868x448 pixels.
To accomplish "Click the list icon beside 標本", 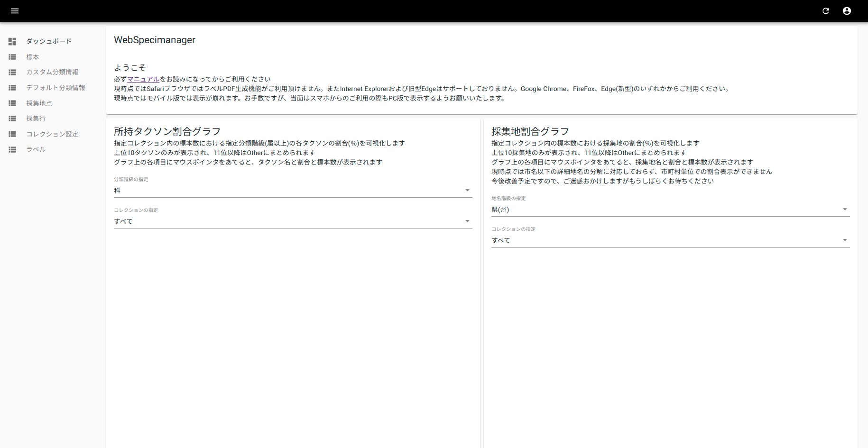I will click(12, 57).
